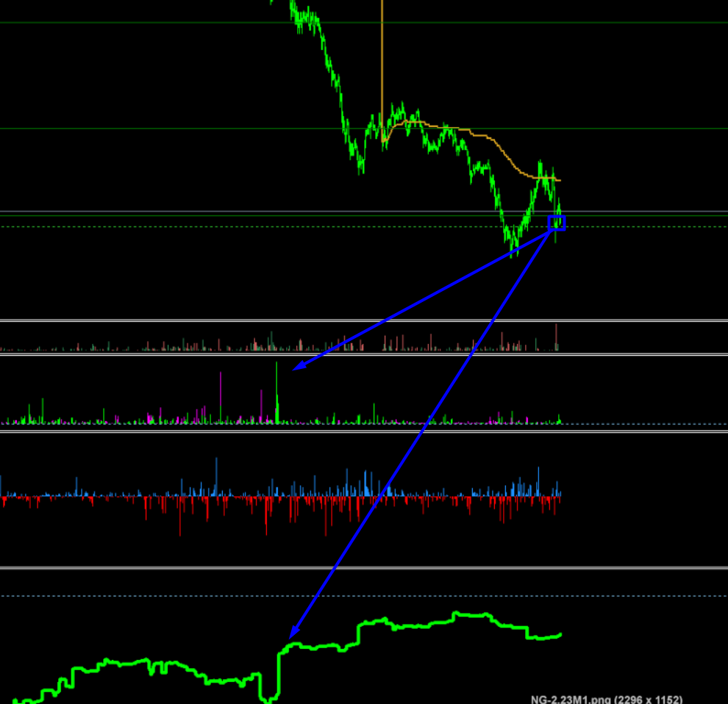
Task: Click the tallest reddish bar in the volume panel
Action: pos(556,337)
